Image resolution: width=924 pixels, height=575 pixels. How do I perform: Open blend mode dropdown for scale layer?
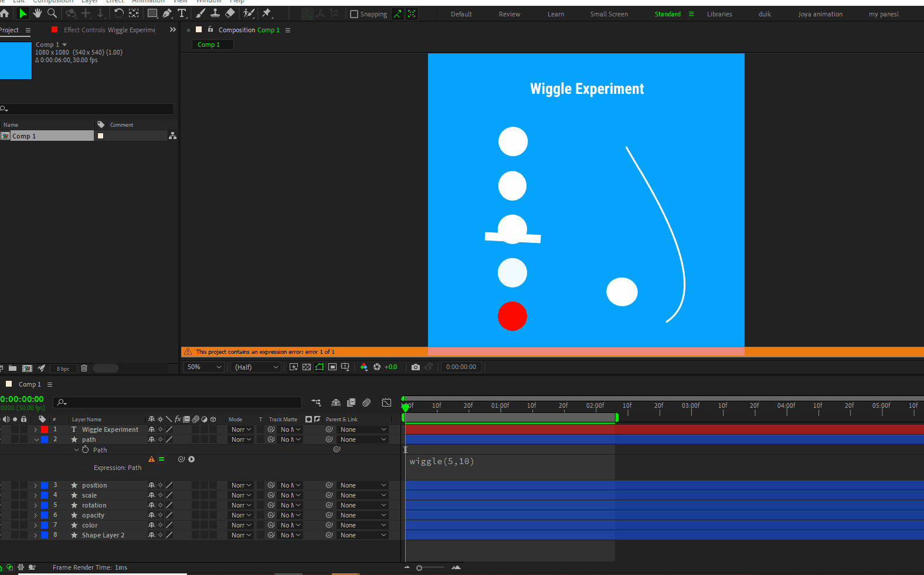(x=241, y=495)
